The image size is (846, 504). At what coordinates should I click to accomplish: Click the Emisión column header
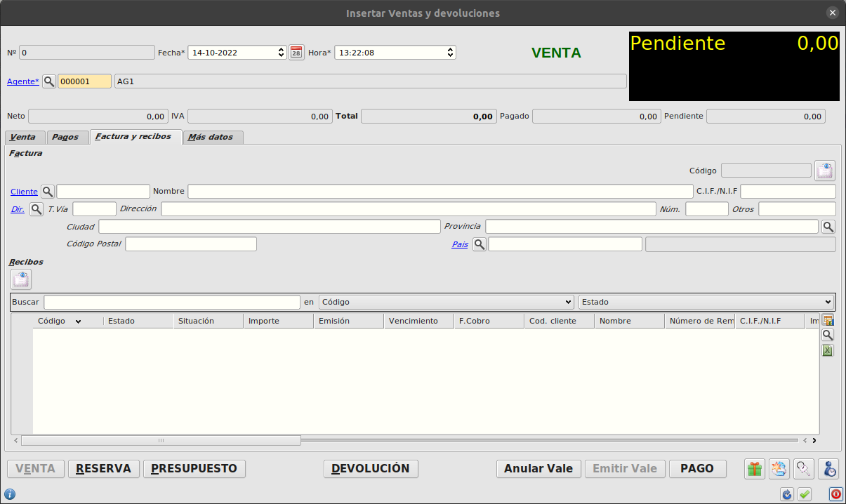click(x=349, y=321)
